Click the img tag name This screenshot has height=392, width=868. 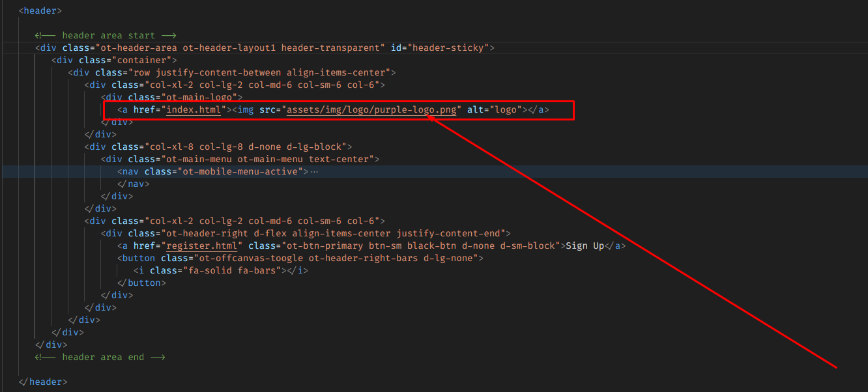246,109
